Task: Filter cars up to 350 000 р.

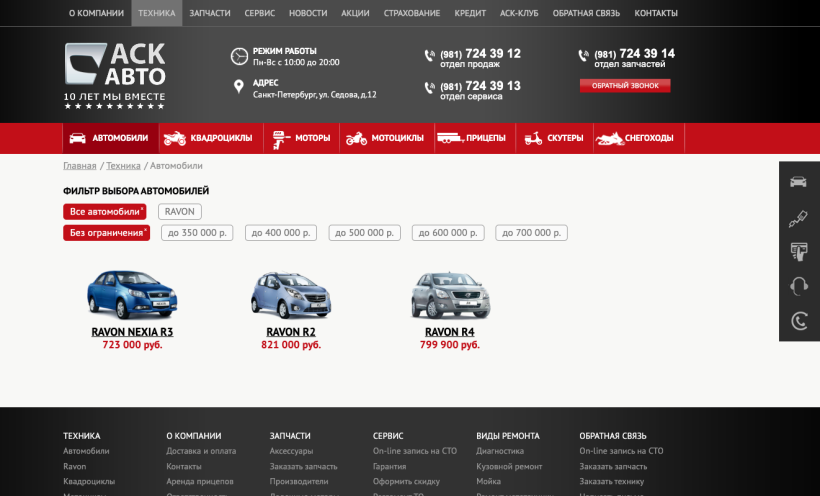Action: (x=197, y=233)
